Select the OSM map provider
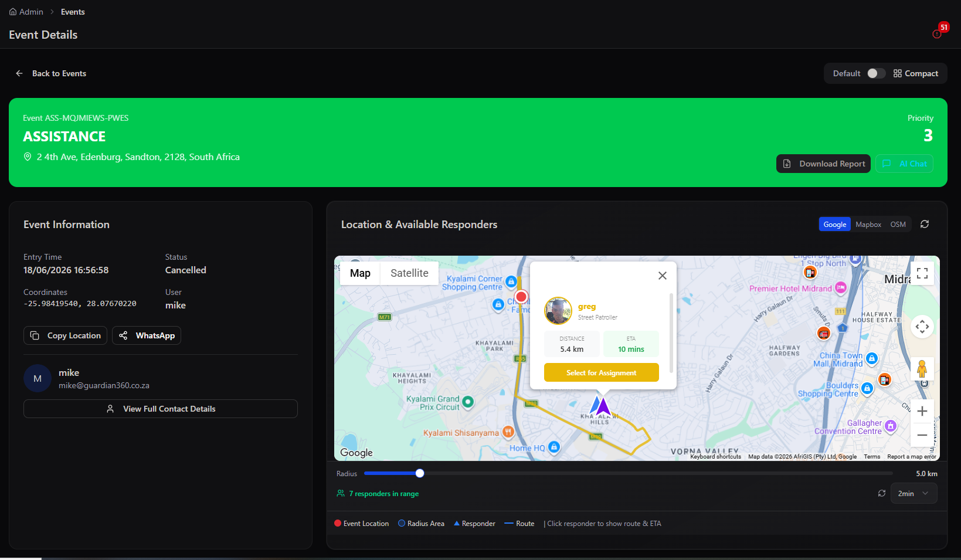 click(898, 224)
